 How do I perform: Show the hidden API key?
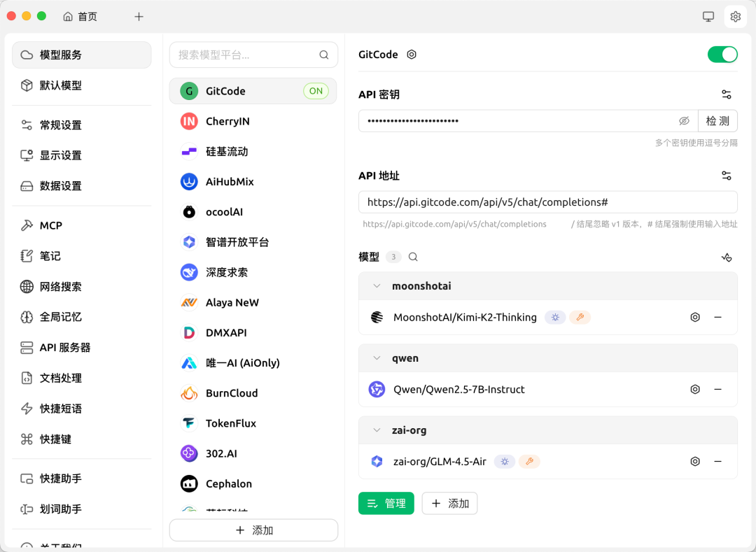tap(684, 121)
